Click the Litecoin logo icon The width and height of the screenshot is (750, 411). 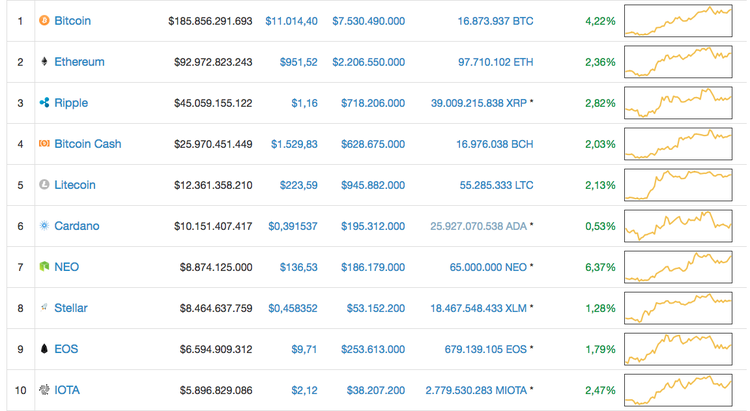(x=44, y=185)
